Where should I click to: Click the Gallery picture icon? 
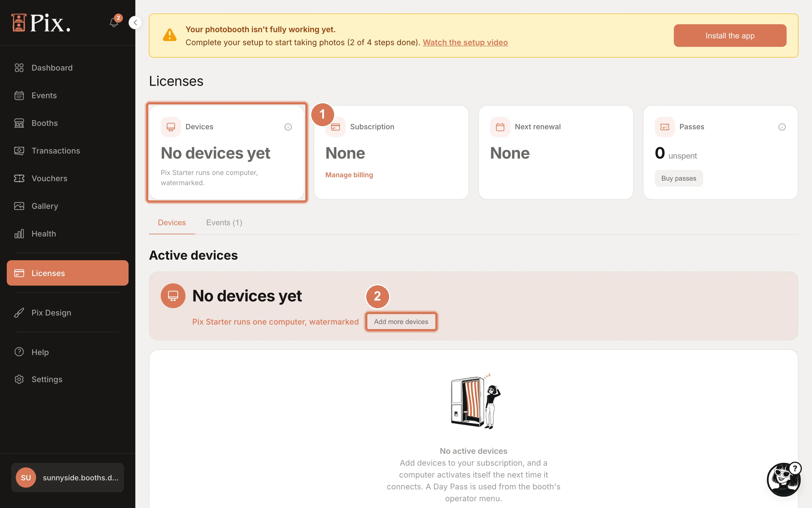pyautogui.click(x=19, y=206)
